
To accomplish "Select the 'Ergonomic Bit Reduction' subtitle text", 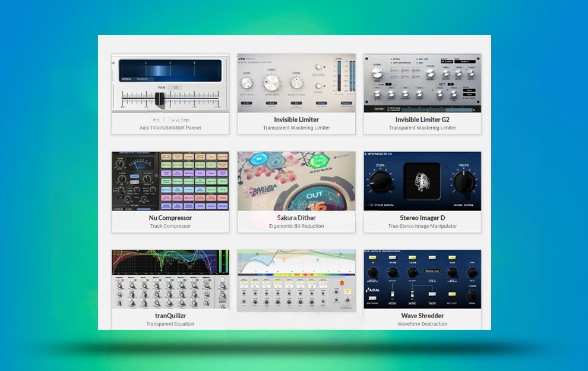I will pyautogui.click(x=296, y=226).
